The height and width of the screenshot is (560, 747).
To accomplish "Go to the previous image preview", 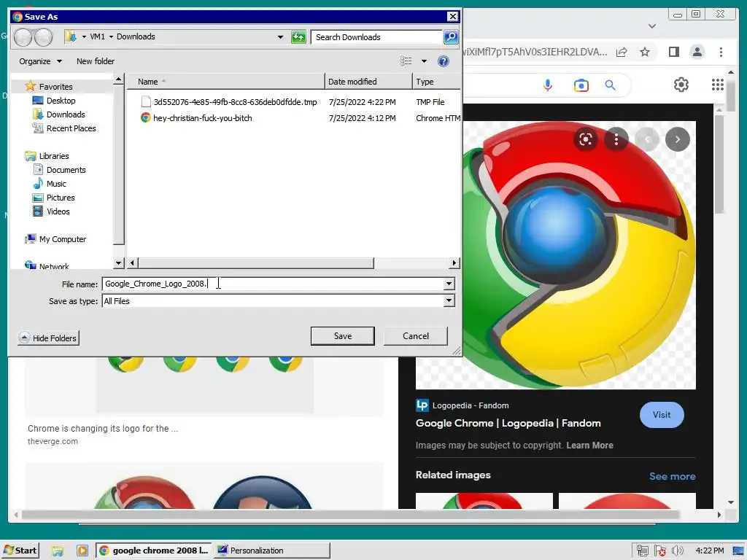I will click(x=648, y=139).
